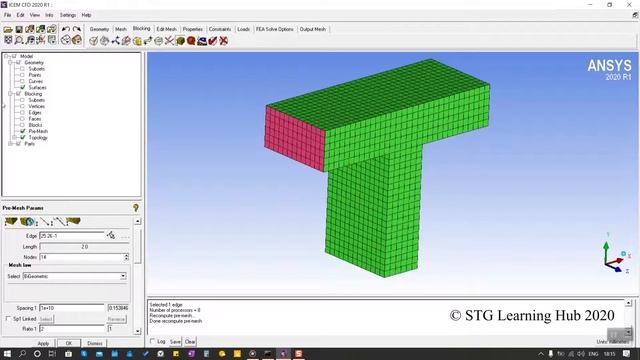Open the File menu
Screen dimensions: 640x360
pos(7,15)
